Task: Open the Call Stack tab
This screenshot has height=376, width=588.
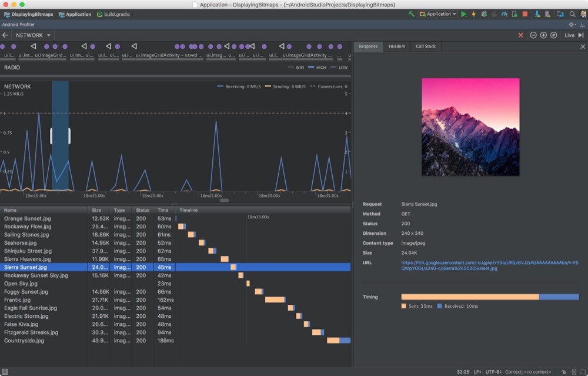Action: point(426,46)
